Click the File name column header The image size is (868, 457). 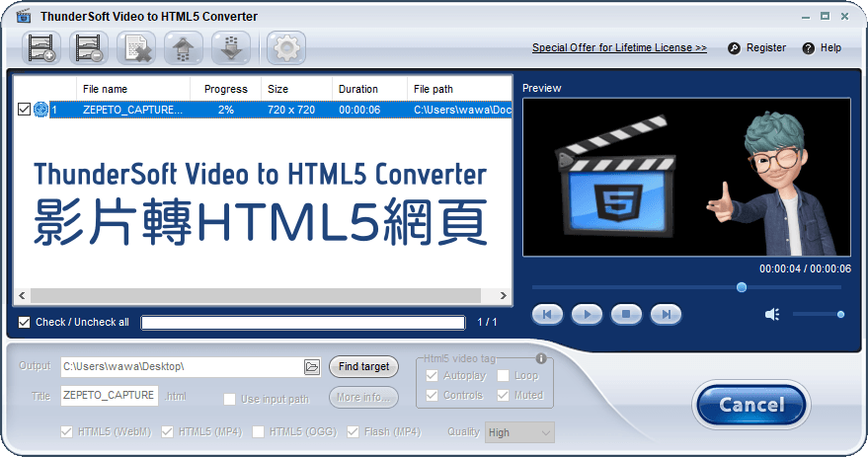133,89
